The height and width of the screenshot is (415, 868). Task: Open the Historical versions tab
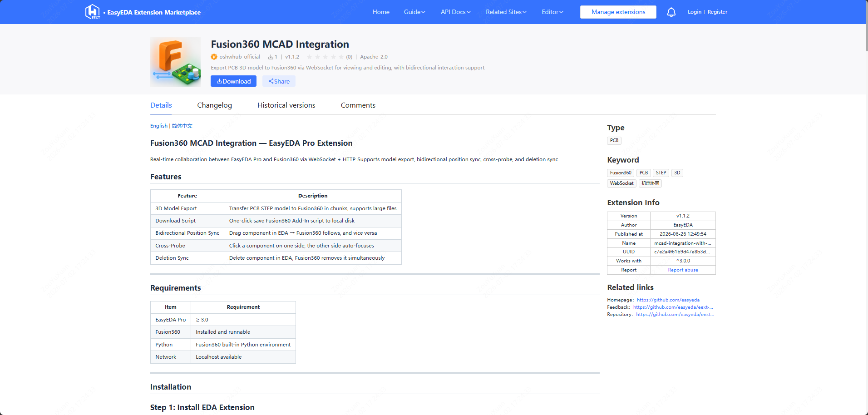(x=286, y=105)
